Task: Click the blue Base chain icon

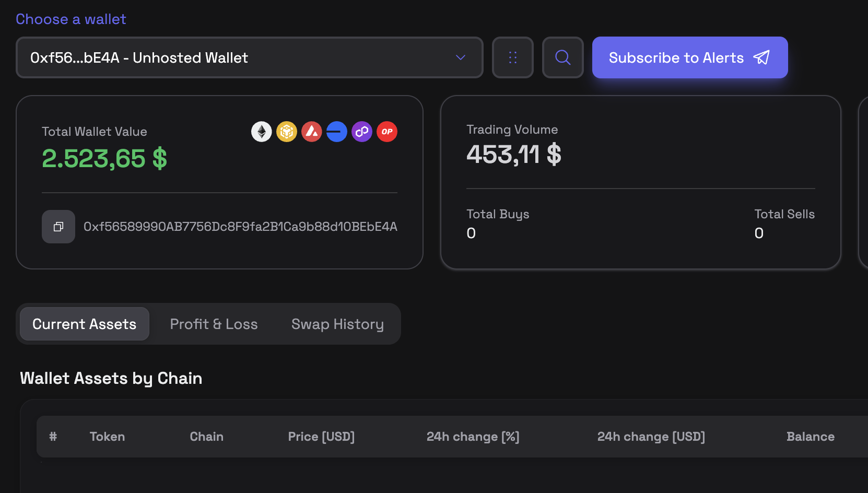Action: pos(337,132)
